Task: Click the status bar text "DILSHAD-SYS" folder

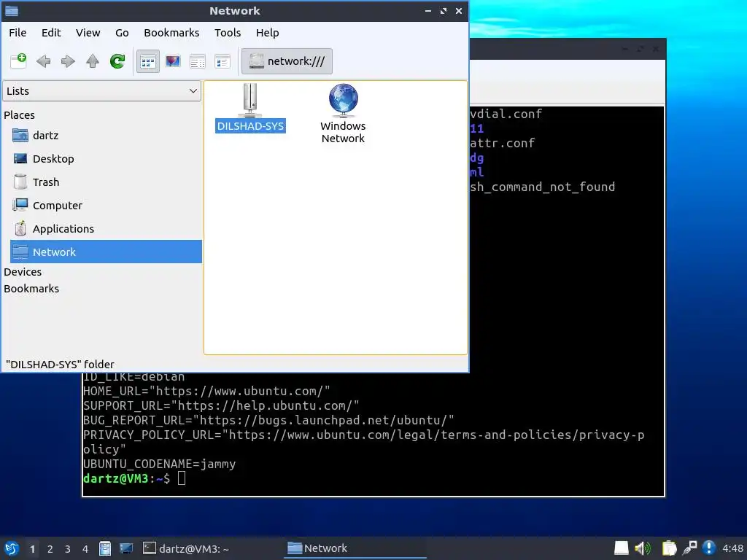Action: point(60,365)
